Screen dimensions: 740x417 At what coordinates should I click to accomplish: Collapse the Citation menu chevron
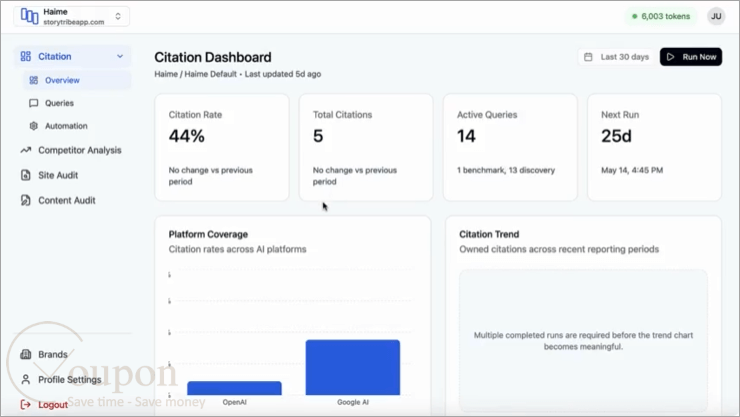click(120, 56)
